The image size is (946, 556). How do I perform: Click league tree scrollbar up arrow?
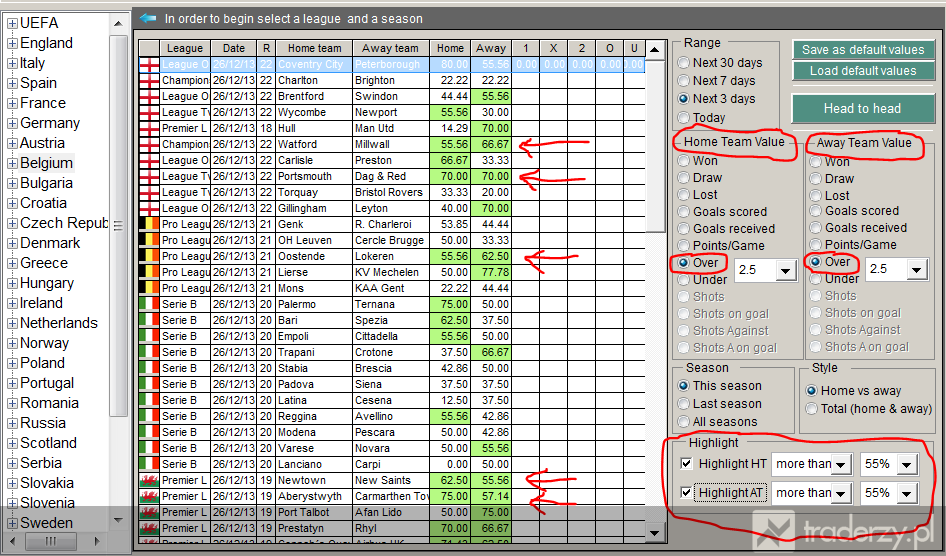point(118,24)
